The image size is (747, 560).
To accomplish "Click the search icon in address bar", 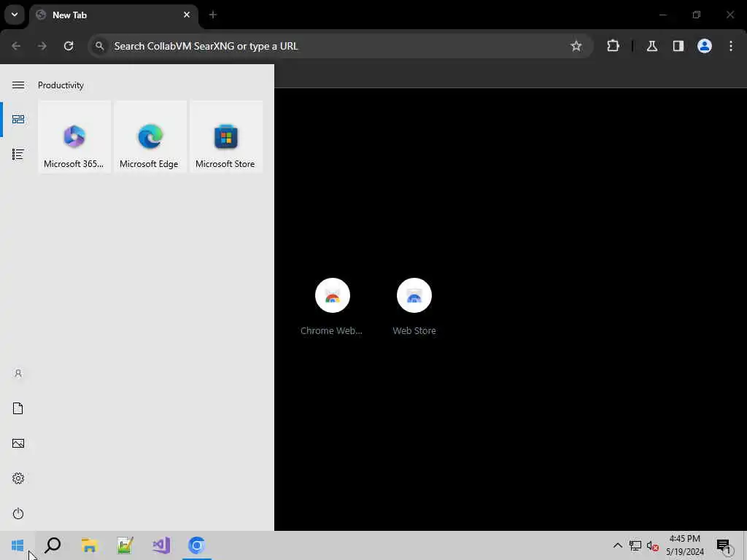I will pyautogui.click(x=99, y=46).
